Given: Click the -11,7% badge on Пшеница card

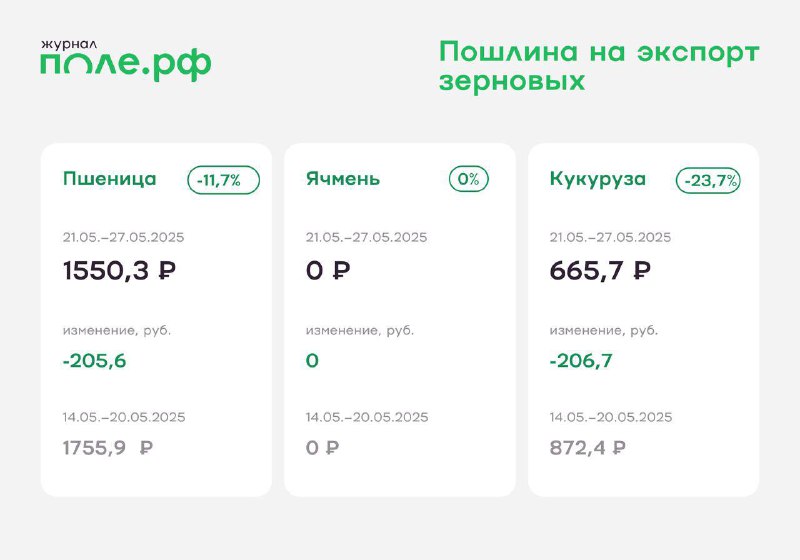Looking at the screenshot, I should point(223,180).
